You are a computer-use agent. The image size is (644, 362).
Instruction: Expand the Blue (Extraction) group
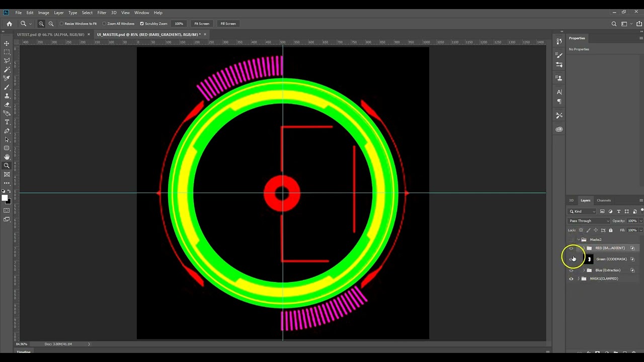[x=584, y=270]
